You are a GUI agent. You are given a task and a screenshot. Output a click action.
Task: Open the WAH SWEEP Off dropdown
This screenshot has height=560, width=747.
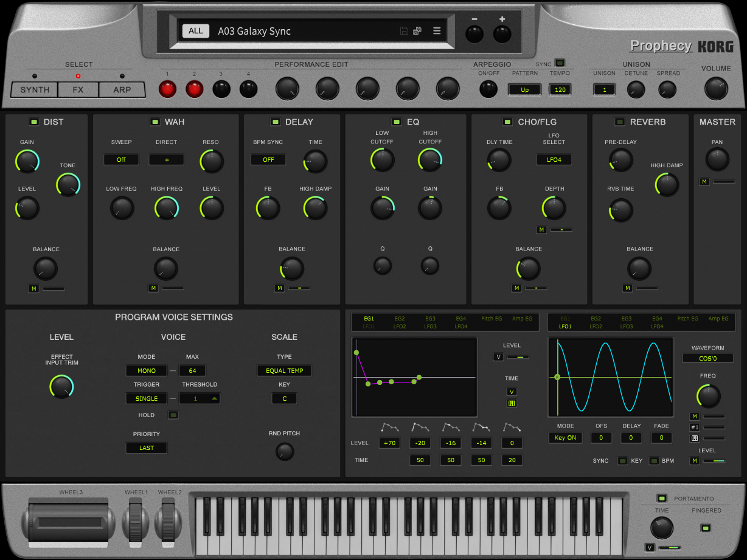point(121,159)
